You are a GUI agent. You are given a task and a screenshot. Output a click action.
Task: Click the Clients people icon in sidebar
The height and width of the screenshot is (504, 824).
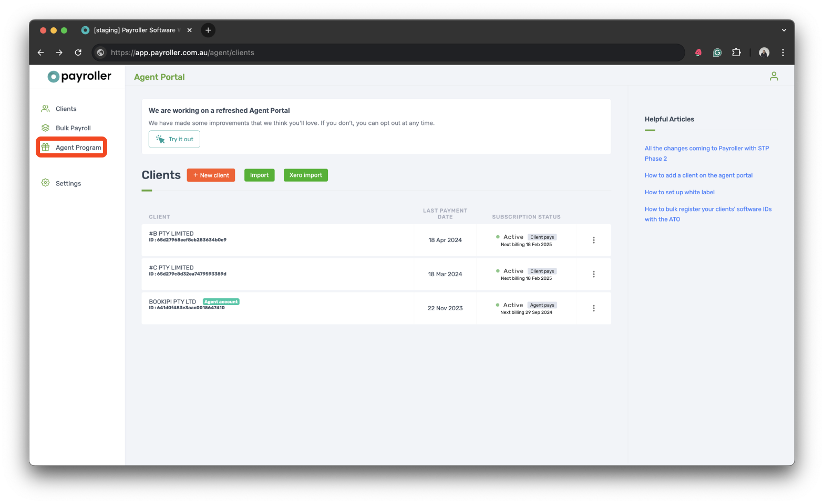(x=45, y=109)
